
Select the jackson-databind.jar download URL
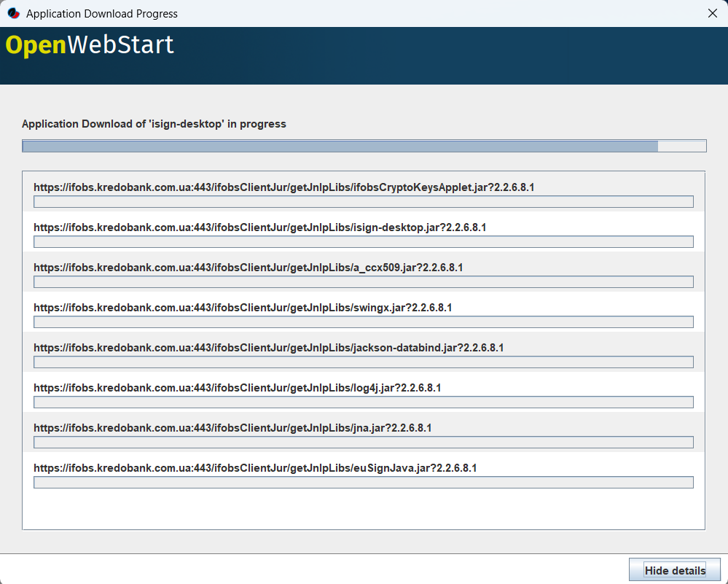[x=268, y=348]
